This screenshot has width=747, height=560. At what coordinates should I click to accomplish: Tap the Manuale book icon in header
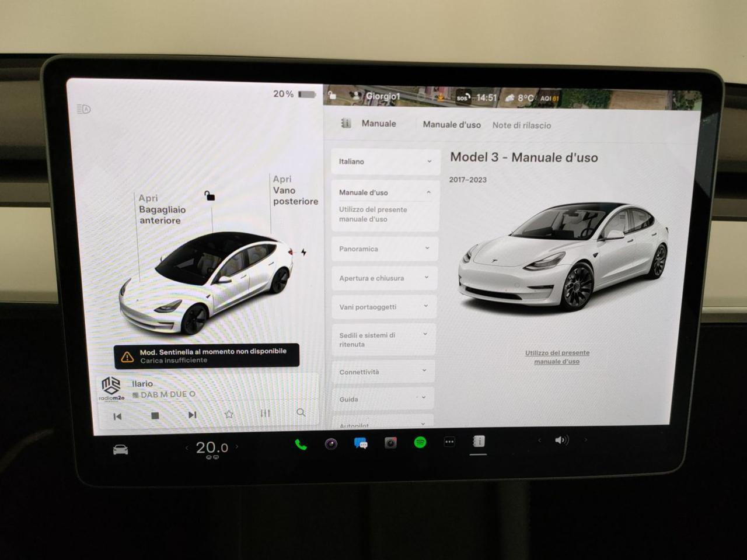click(x=346, y=123)
